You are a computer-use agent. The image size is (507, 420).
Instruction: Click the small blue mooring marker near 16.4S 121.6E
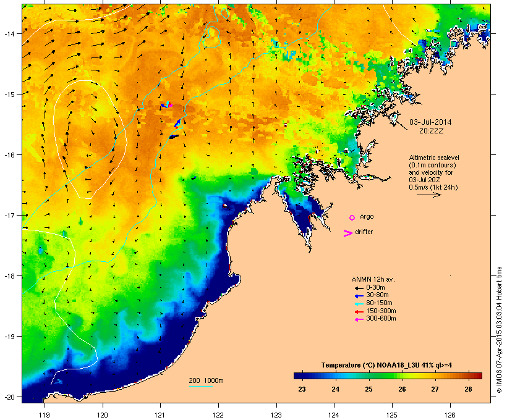[x=194, y=178]
